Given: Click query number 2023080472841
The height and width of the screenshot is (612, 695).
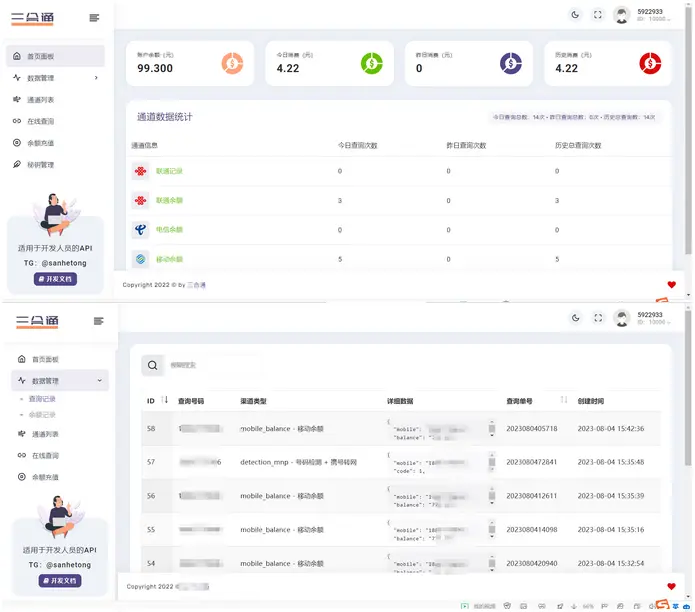Looking at the screenshot, I should click(531, 462).
